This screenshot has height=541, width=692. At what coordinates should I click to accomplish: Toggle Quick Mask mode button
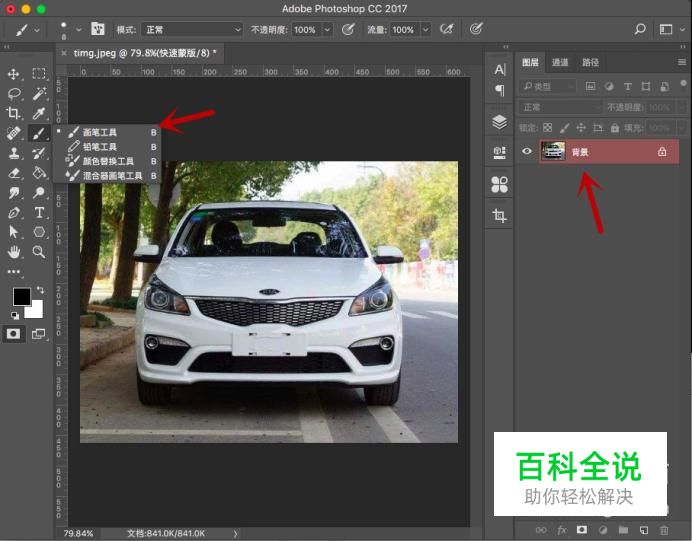[x=13, y=334]
